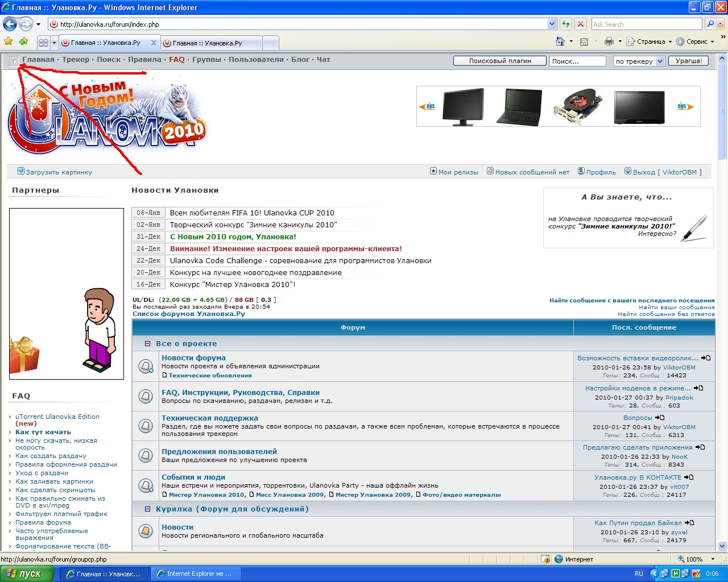Open Мои релизы via the star icon
The width and height of the screenshot is (728, 582).
coord(433,171)
